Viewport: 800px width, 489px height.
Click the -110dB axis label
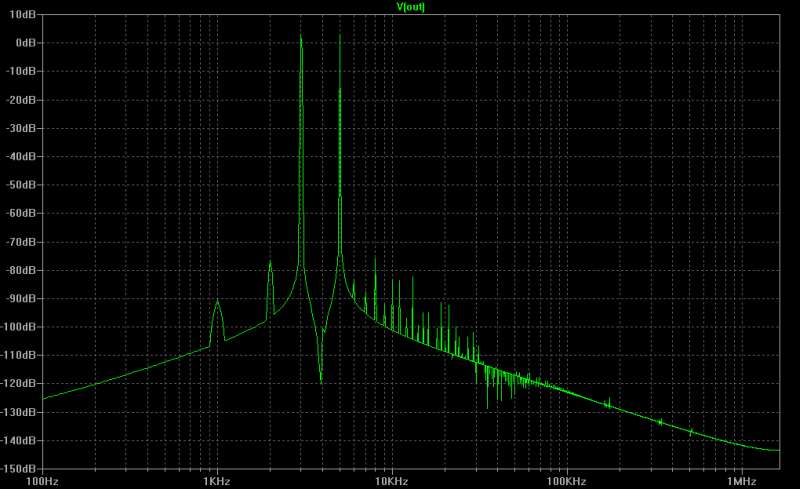pyautogui.click(x=19, y=355)
